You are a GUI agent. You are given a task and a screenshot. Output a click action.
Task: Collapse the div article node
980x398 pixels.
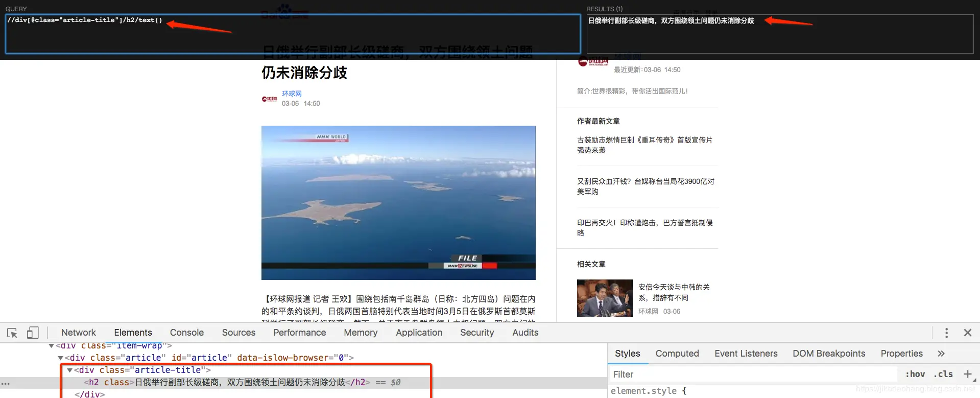[60, 358]
